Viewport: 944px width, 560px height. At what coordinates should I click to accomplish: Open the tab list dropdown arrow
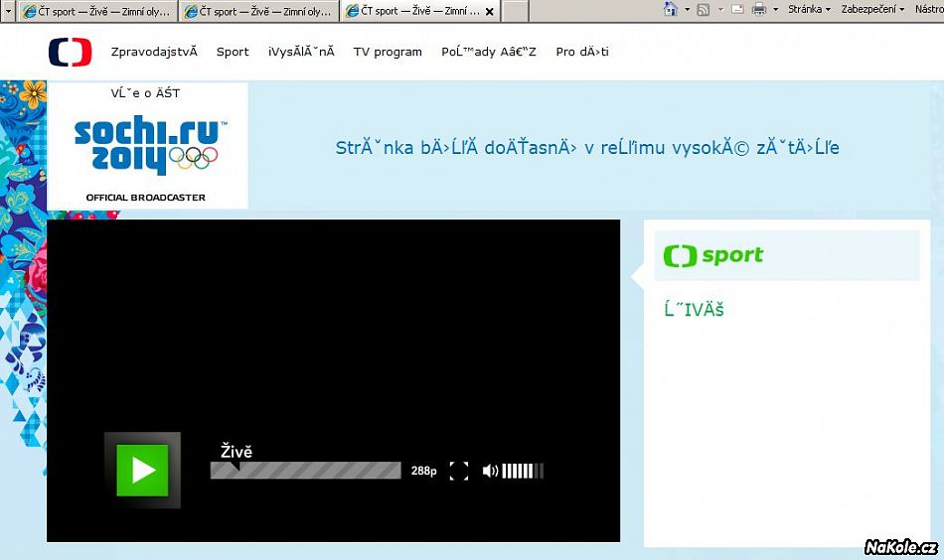(x=8, y=11)
